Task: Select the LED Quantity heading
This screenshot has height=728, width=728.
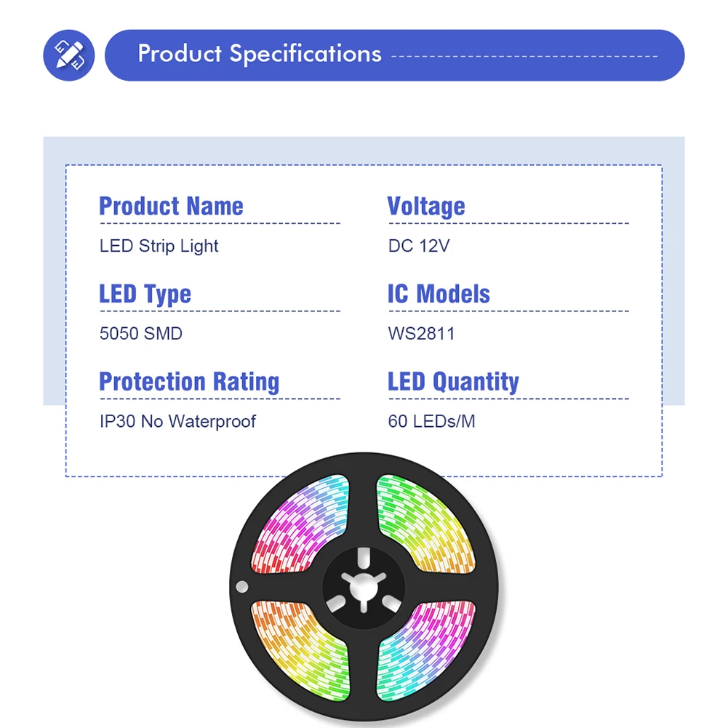Action: point(453,382)
